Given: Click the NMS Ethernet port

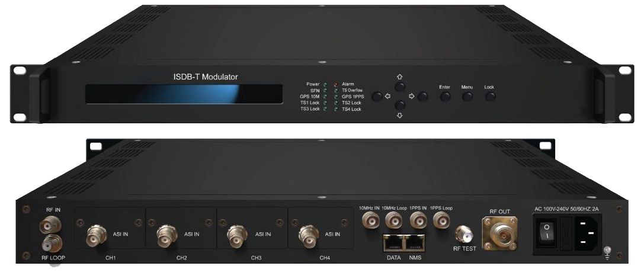Looking at the screenshot, I should tap(415, 242).
